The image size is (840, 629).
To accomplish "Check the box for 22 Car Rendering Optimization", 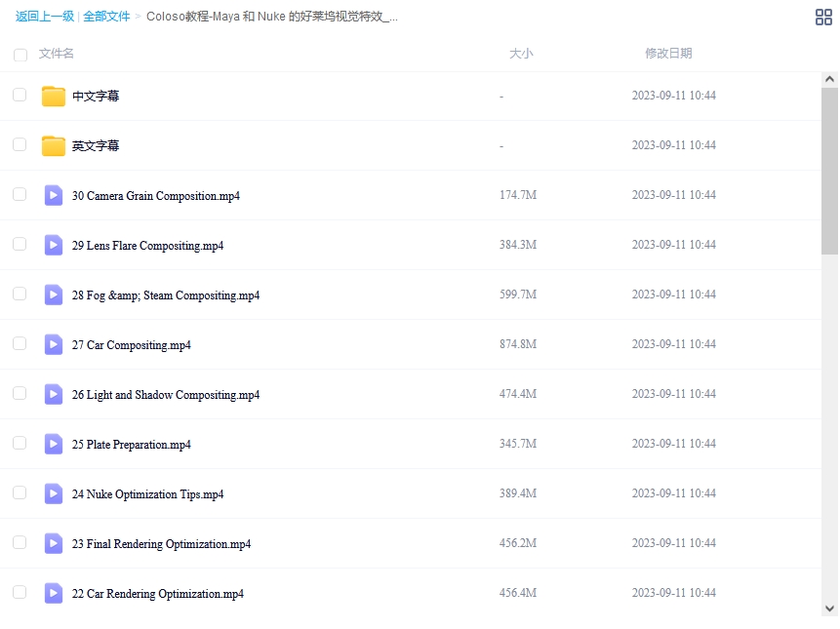I will [x=20, y=592].
